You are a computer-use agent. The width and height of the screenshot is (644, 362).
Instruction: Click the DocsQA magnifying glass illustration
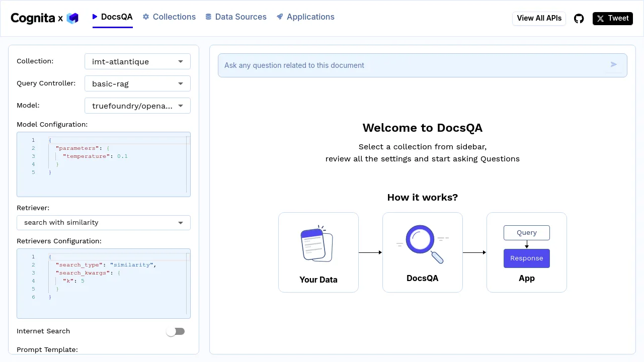(x=422, y=243)
